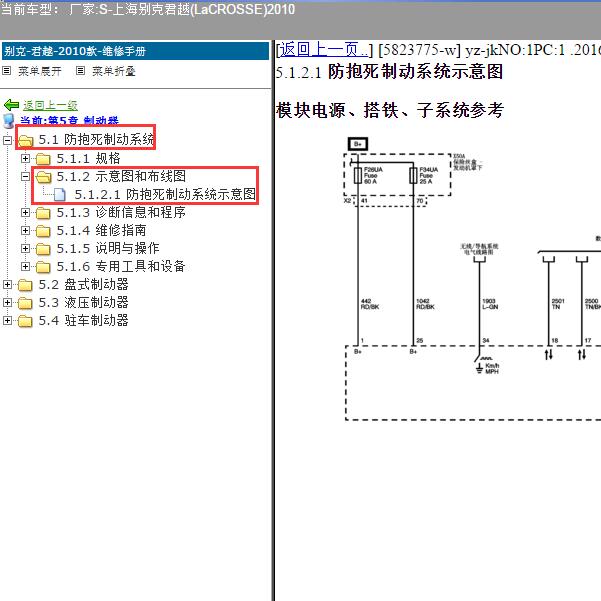The image size is (601, 601).
Task: Click folder icon of 5.1 防抱死制动系统
Action: (x=25, y=140)
